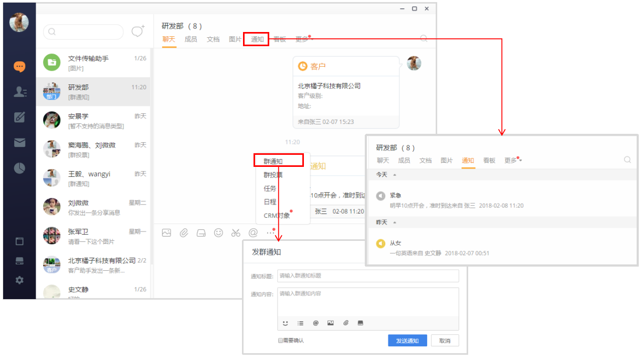Click the list icon in notice editor
Image resolution: width=644 pixels, height=360 pixels.
(301, 323)
